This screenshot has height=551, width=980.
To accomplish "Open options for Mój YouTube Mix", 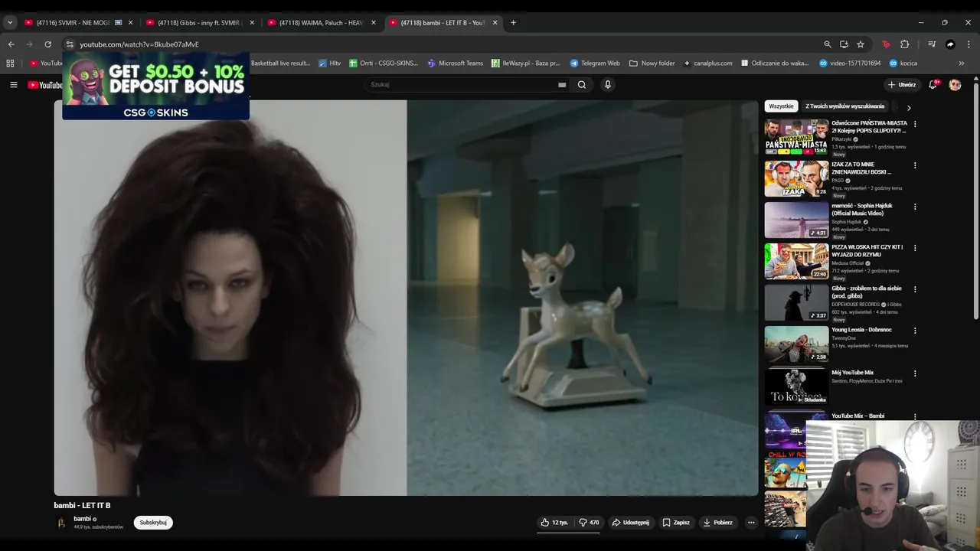I will tap(915, 373).
